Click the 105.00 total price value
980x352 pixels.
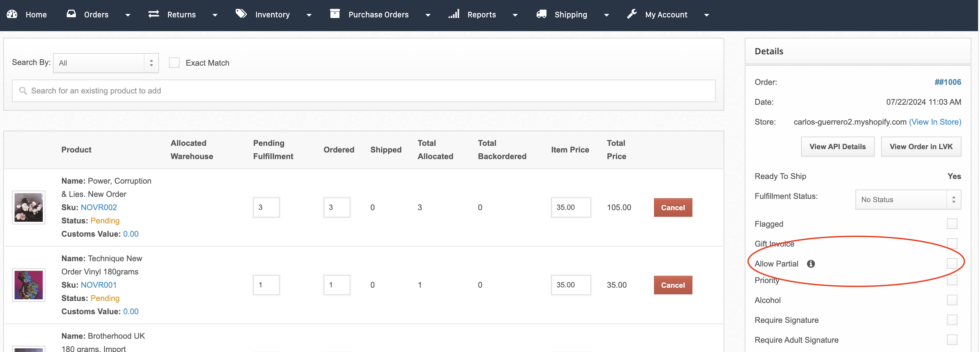(x=619, y=207)
